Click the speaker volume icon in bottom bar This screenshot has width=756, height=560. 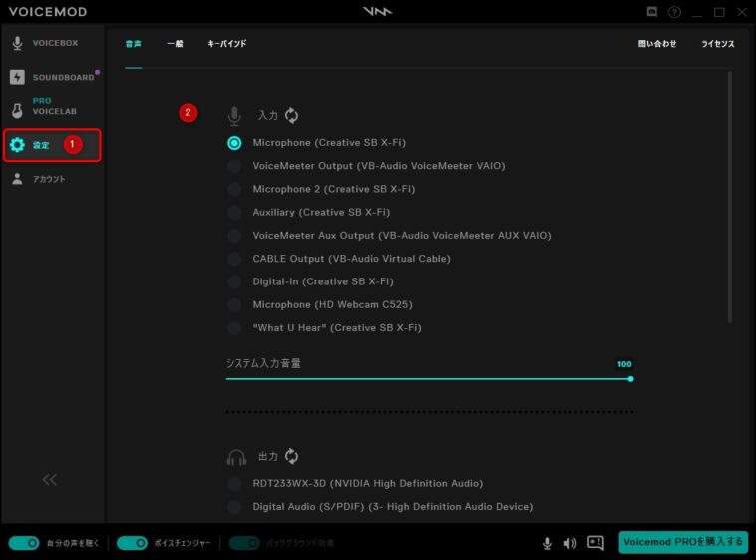click(x=569, y=543)
